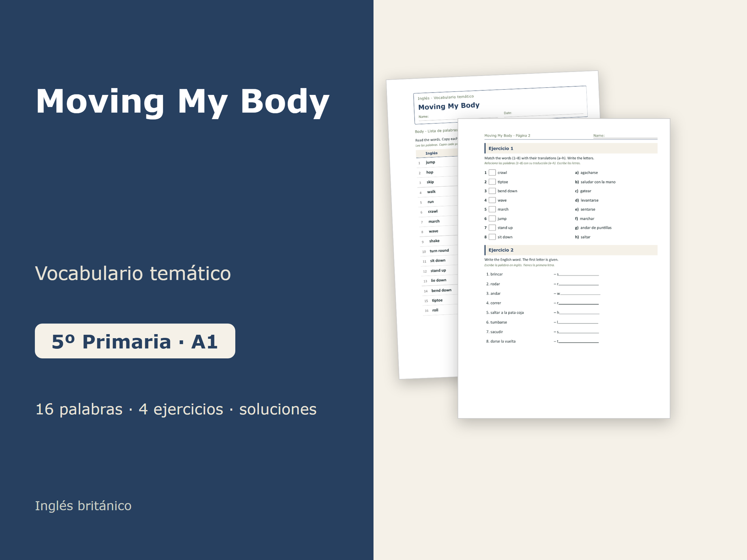This screenshot has width=747, height=560.
Task: Select the 5º Primaria · A1 badge
Action: (135, 341)
